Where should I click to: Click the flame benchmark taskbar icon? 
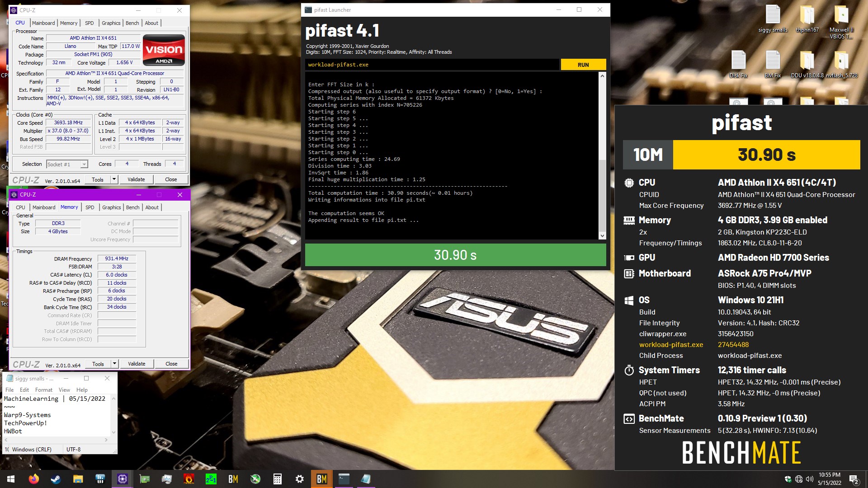(189, 479)
